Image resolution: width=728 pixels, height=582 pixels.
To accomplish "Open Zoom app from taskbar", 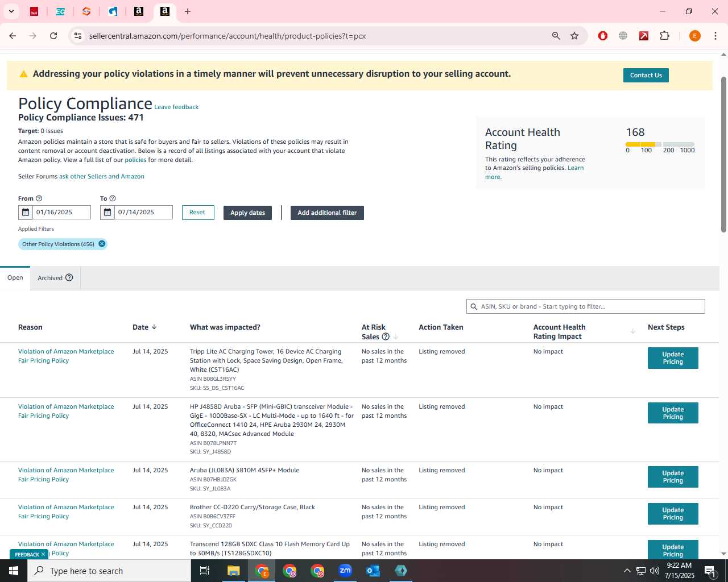I will [x=345, y=571].
